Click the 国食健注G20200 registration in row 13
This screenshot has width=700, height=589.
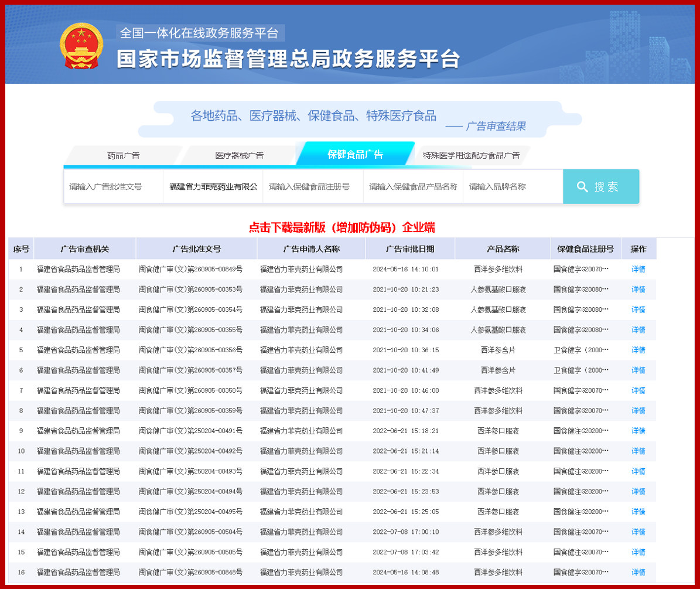click(581, 512)
